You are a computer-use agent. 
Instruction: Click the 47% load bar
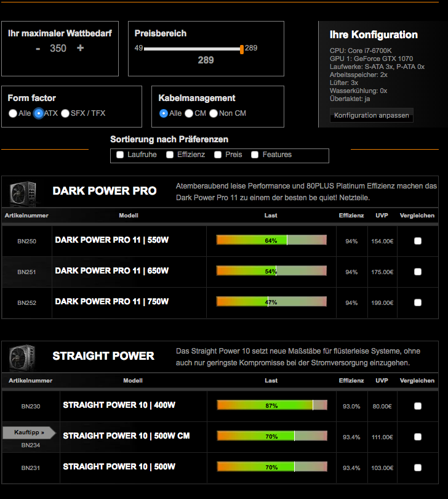pos(271,302)
